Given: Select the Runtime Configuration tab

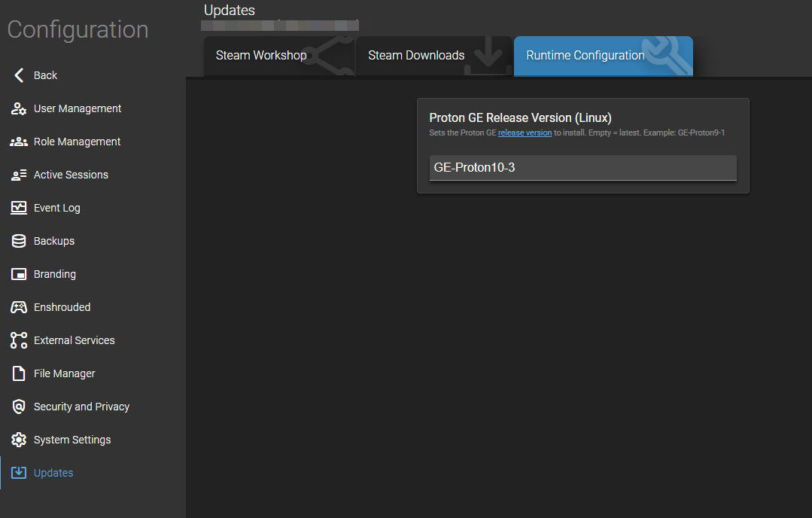Looking at the screenshot, I should 585,56.
